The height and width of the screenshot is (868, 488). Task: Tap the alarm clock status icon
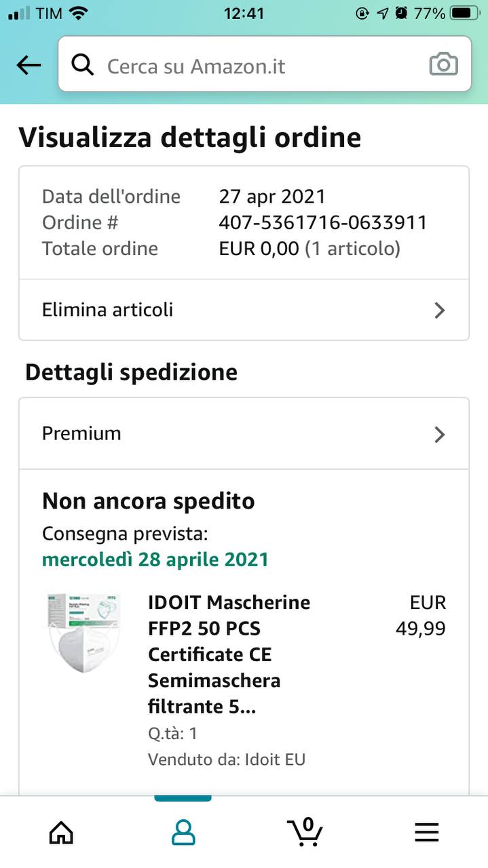pos(401,13)
